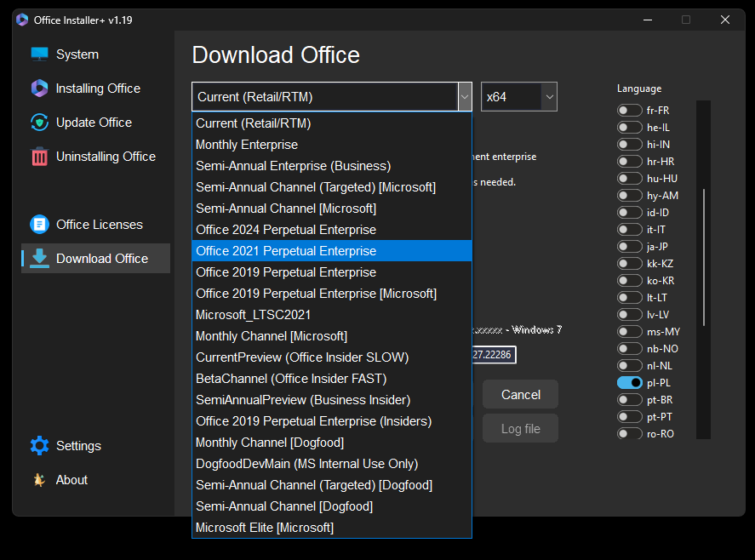Viewport: 755px width, 560px height.
Task: Turn on the nl-NL language switch
Action: point(630,365)
